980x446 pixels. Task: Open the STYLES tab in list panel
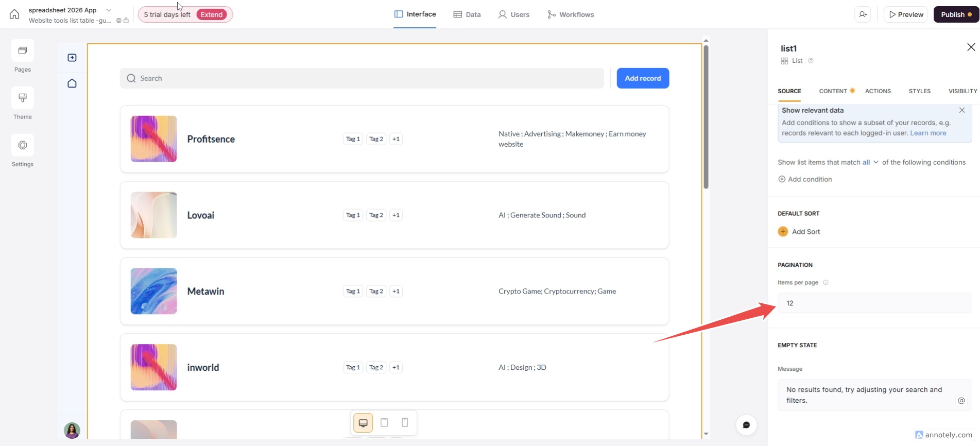[919, 91]
